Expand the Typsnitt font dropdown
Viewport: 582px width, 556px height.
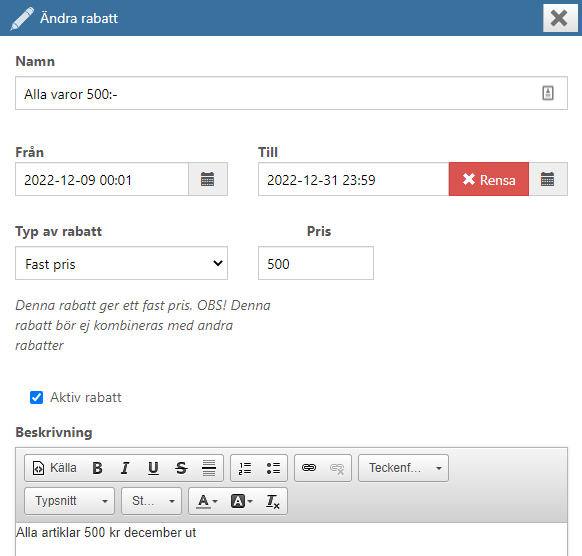pyautogui.click(x=69, y=501)
